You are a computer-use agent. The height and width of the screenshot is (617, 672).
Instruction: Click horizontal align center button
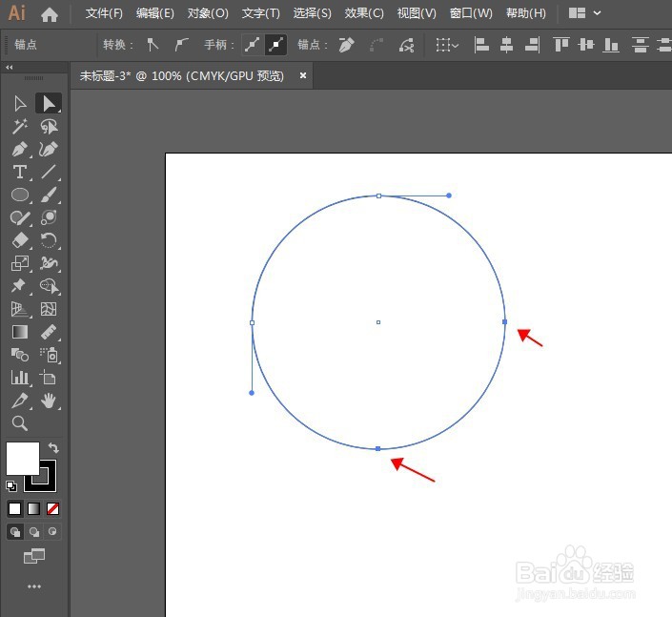[x=506, y=45]
